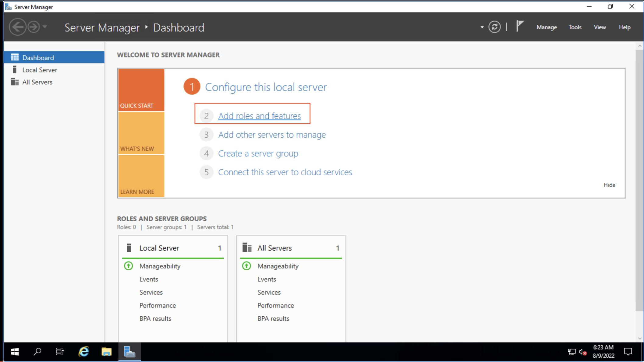Screen dimensions: 644x362
Task: Open Events in Local Server tile
Action: tap(149, 279)
